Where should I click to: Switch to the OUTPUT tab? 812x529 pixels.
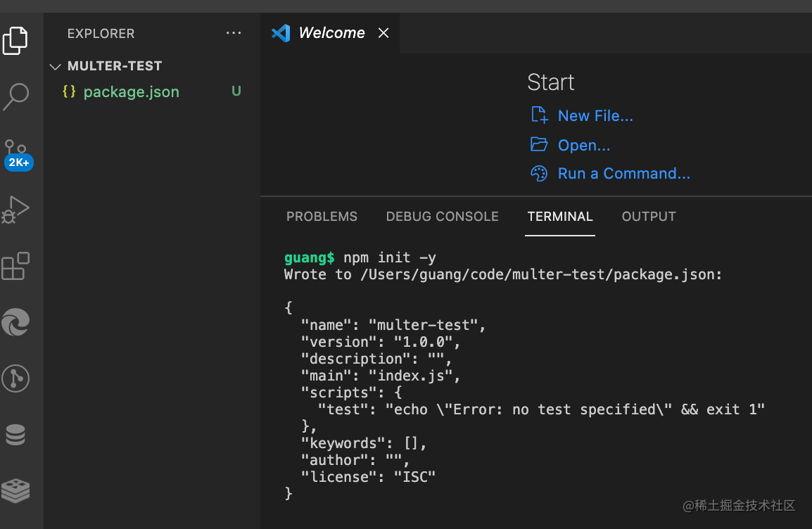648,217
